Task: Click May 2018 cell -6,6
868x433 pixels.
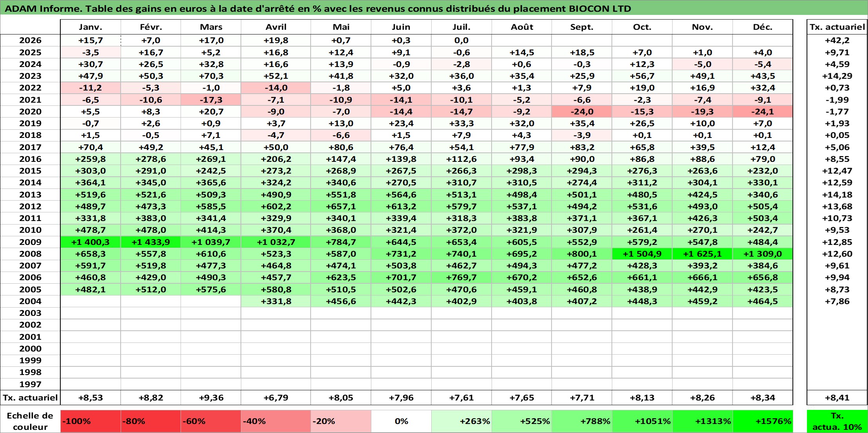Action: point(341,135)
